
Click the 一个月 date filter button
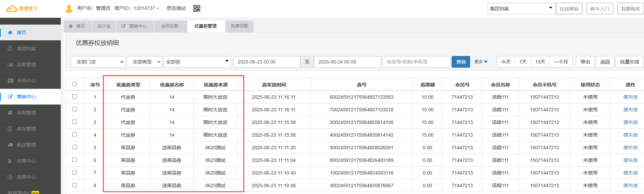click(x=561, y=62)
